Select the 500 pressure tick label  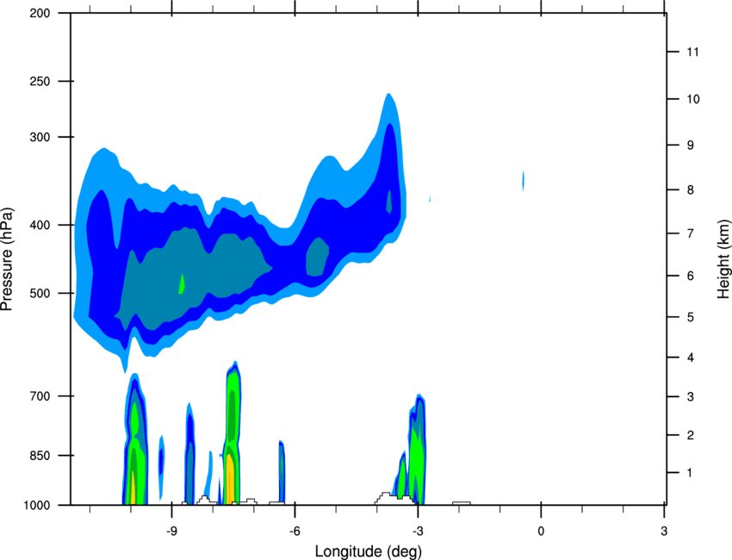tap(40, 293)
